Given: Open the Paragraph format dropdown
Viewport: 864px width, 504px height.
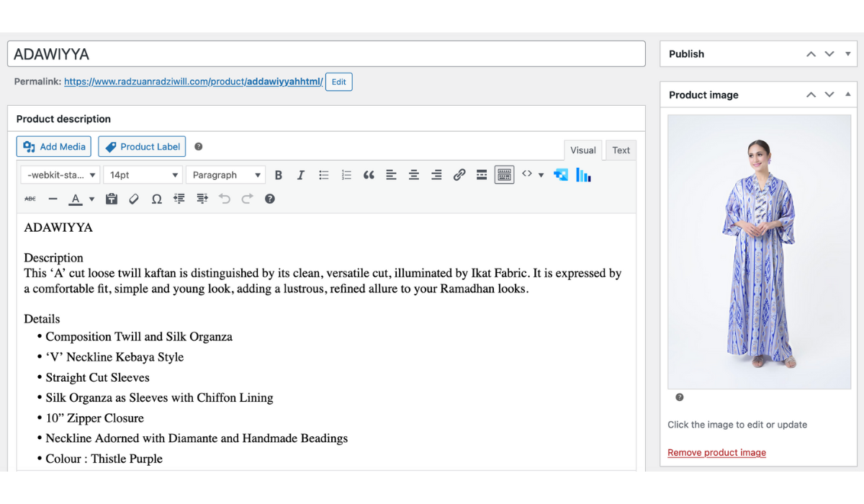Looking at the screenshot, I should click(x=225, y=175).
